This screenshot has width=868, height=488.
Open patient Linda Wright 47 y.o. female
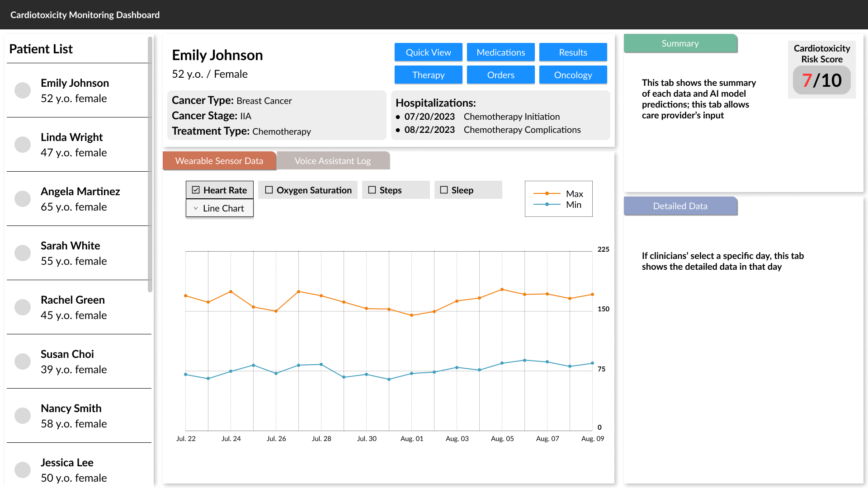tap(79, 145)
